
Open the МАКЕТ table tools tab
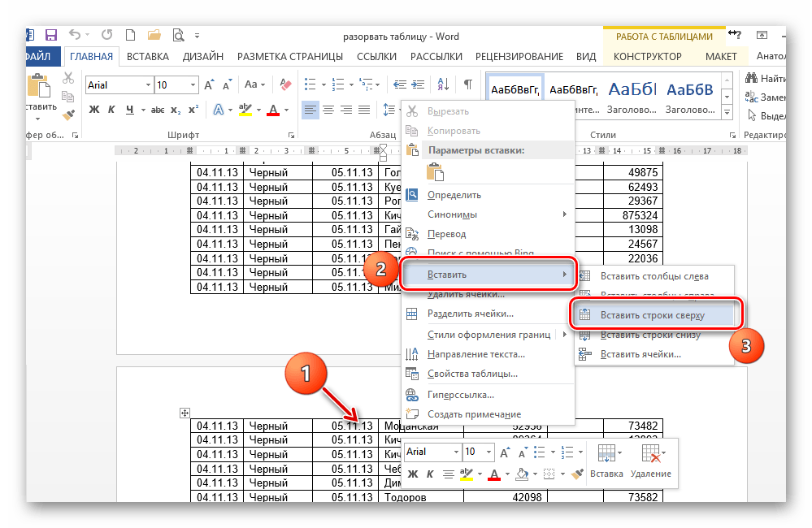click(x=721, y=56)
